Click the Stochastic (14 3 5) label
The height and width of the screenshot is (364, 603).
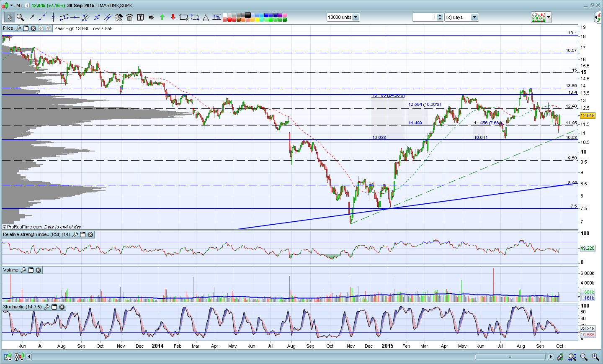22,307
